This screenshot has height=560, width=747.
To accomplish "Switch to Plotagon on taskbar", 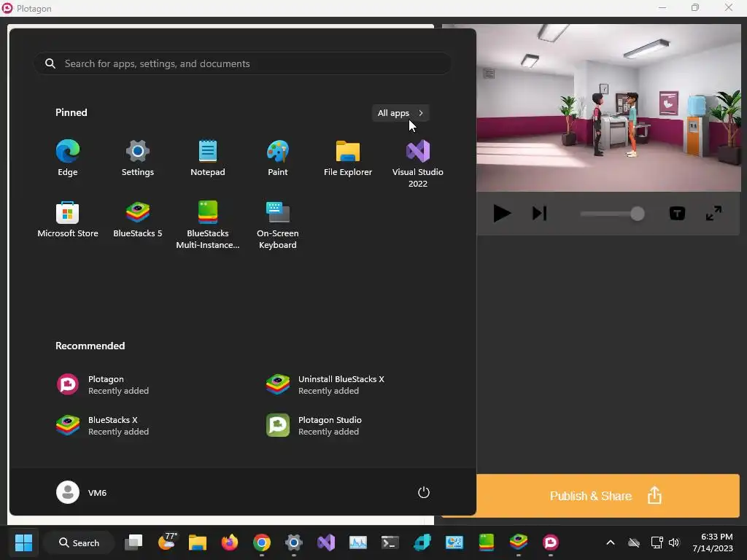I will pyautogui.click(x=550, y=542).
